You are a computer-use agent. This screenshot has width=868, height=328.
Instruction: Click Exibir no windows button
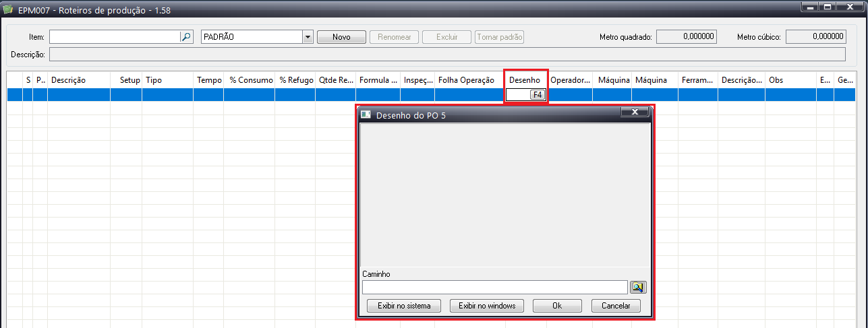pyautogui.click(x=487, y=306)
